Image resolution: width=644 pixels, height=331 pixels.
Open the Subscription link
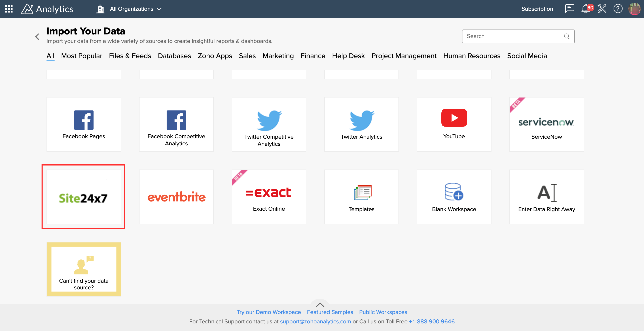pyautogui.click(x=537, y=9)
